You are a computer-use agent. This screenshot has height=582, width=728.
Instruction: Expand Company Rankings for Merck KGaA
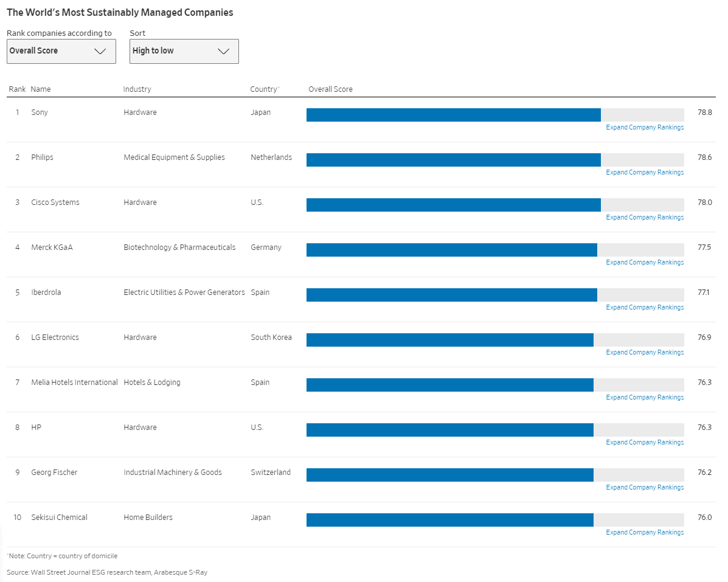(x=645, y=262)
